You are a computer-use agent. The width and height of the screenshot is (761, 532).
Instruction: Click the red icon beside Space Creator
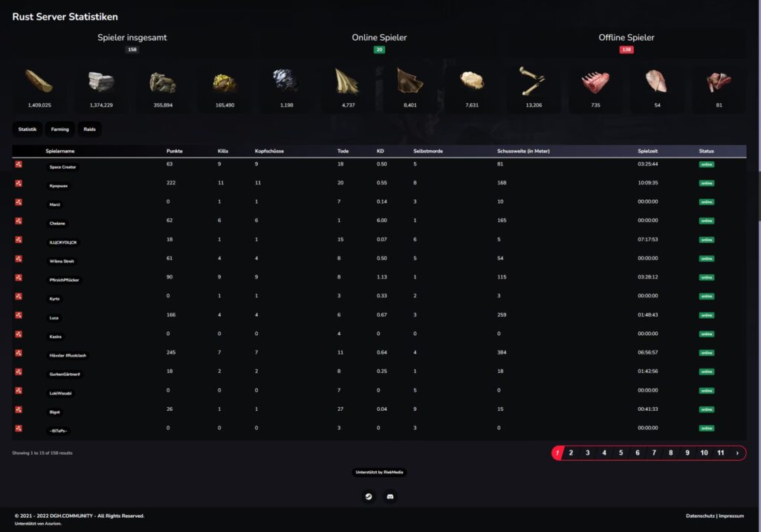click(x=19, y=164)
